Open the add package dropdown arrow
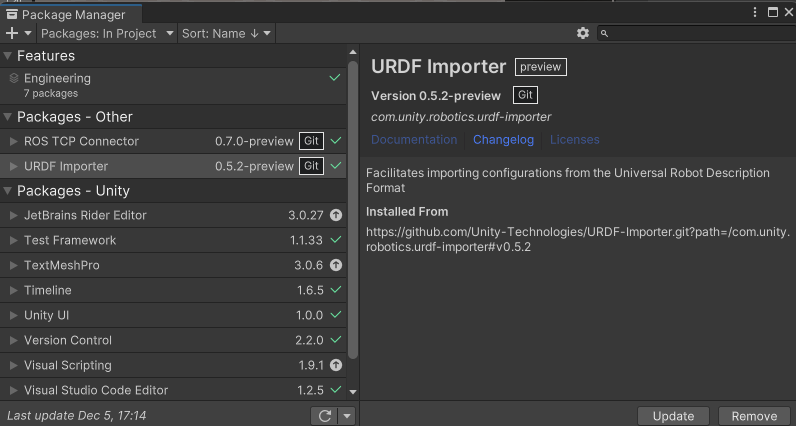Screen dimensions: 796x426 [28, 34]
